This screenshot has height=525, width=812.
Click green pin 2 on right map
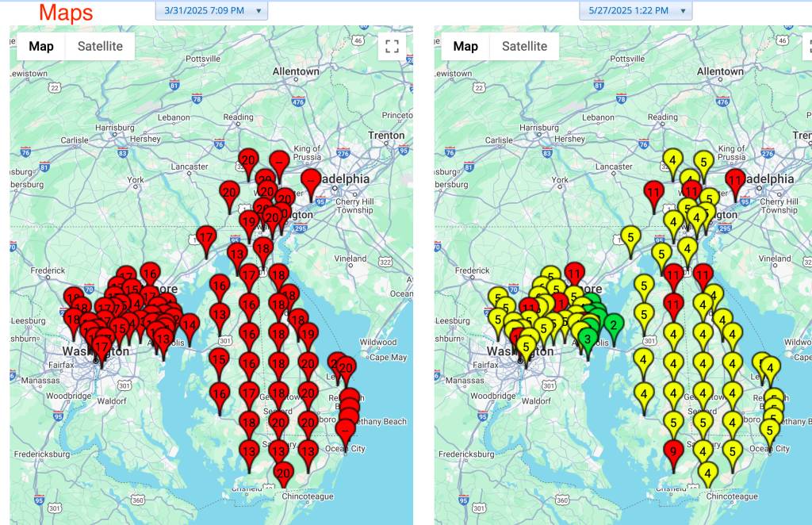point(613,324)
